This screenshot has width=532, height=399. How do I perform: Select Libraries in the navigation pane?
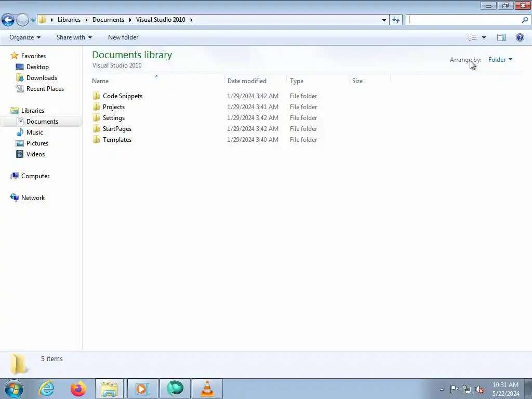pos(33,111)
